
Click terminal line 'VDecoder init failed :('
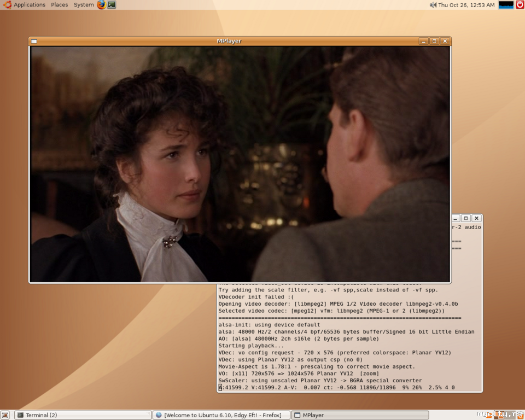(256, 297)
